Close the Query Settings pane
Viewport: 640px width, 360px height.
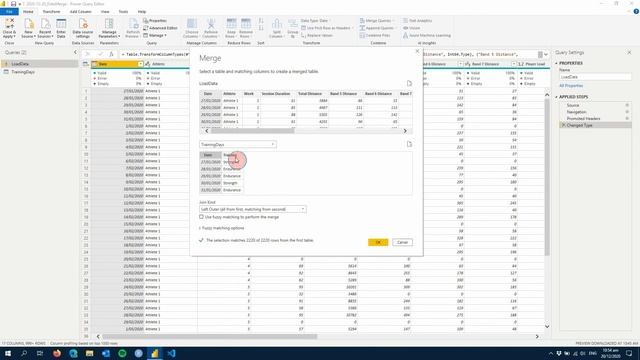(x=629, y=53)
